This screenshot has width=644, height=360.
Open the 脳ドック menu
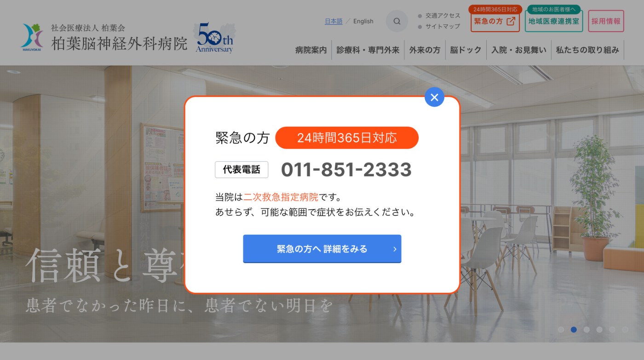[x=466, y=50]
